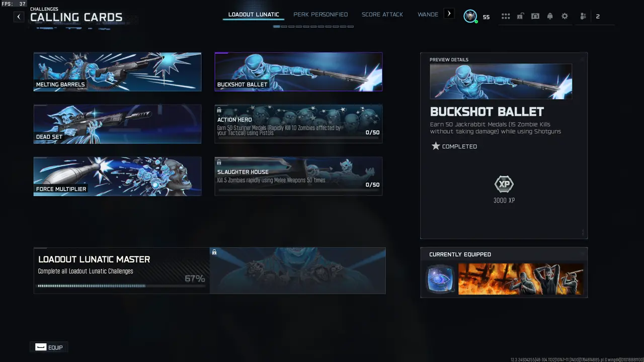The height and width of the screenshot is (362, 644).
Task: Show more challenge categories with the right arrow
Action: tap(449, 14)
